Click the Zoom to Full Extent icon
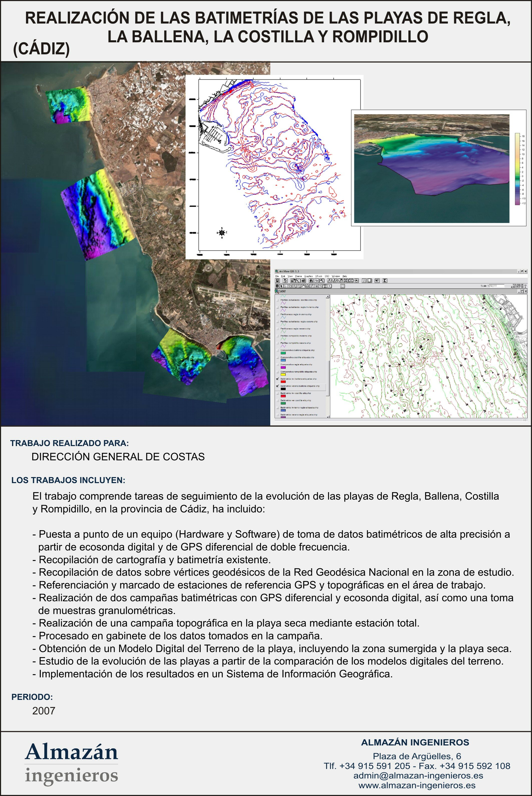 point(330,281)
